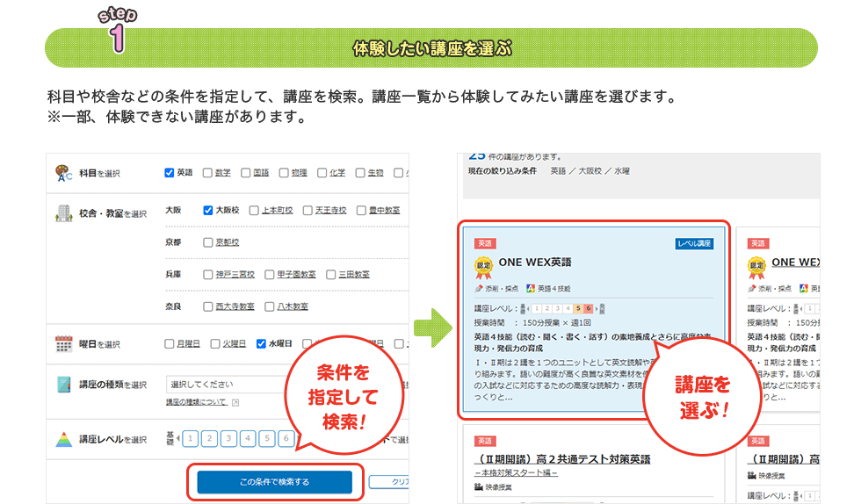Select level 1 in 講座レベルを選択
861x504 pixels.
190,439
